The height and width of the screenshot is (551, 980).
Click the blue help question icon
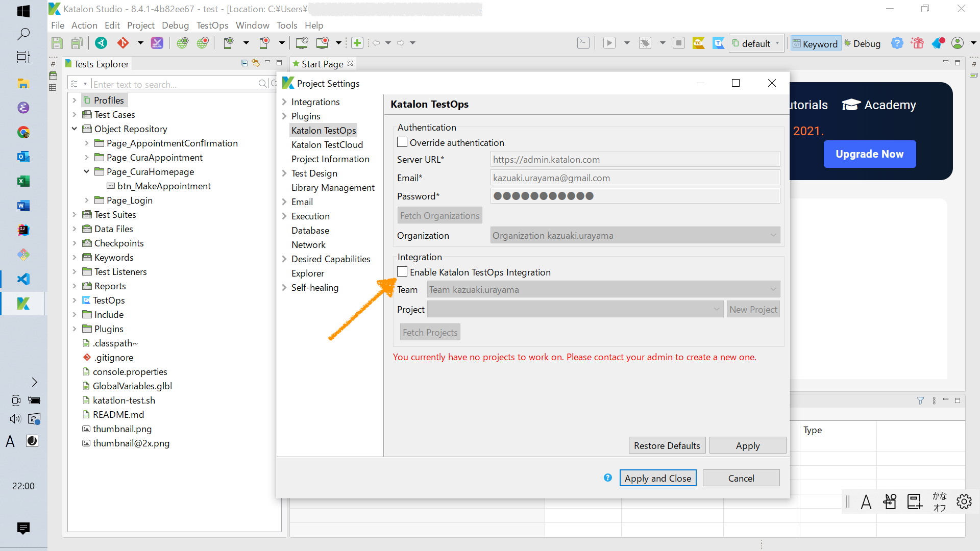click(897, 43)
